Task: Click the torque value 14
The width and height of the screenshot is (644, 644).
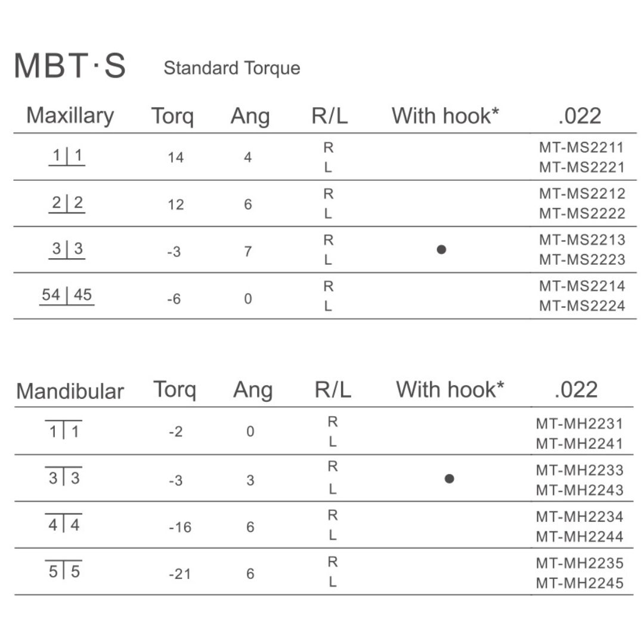Action: pos(176,158)
